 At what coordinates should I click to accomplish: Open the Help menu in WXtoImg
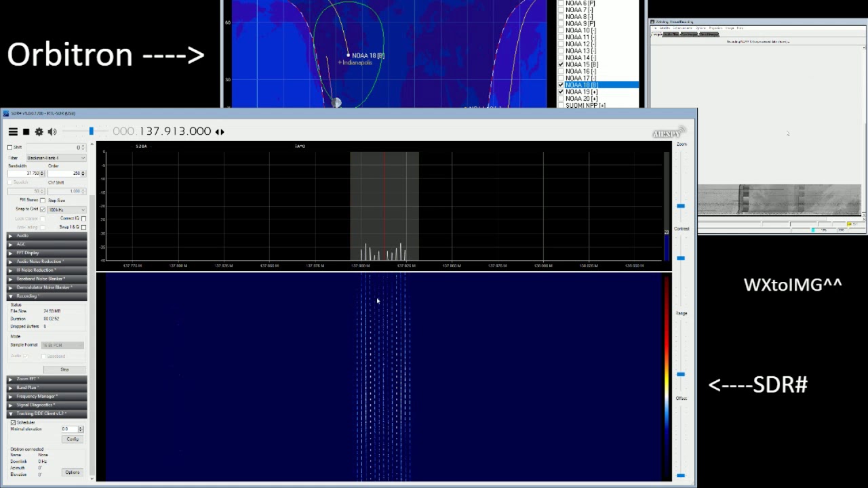pos(740,28)
